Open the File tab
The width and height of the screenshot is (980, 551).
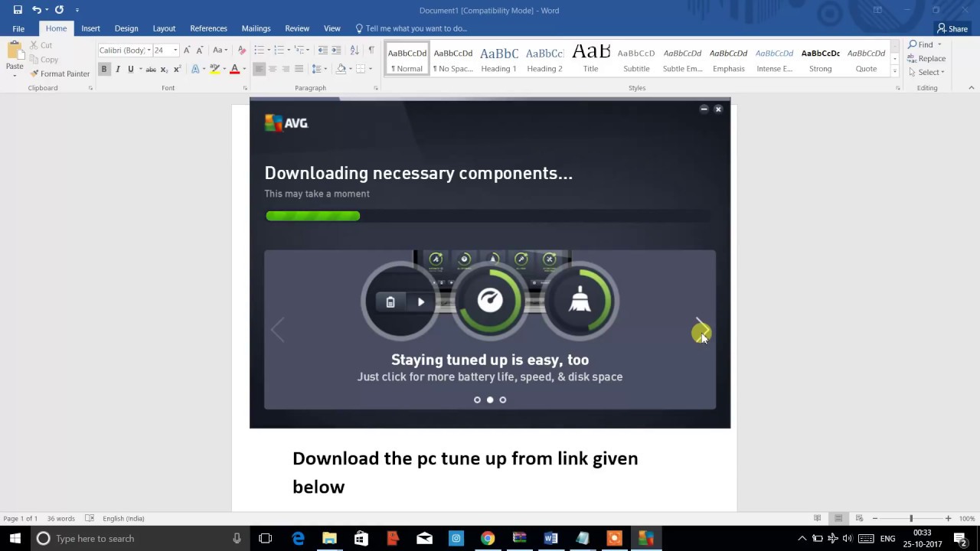pos(18,28)
